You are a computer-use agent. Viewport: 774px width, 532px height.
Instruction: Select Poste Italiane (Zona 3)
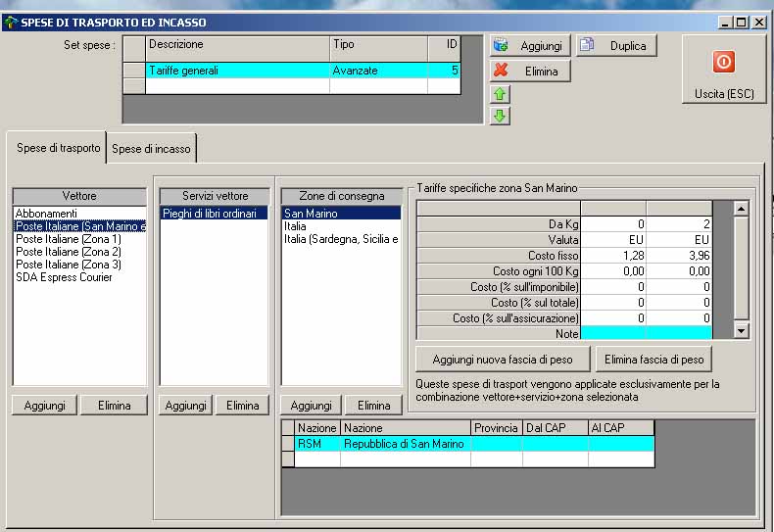tap(80, 265)
